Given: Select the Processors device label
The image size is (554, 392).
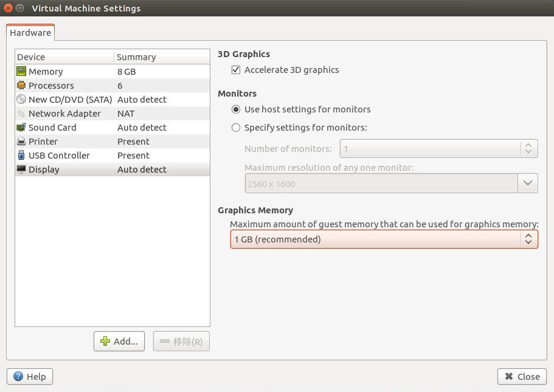Looking at the screenshot, I should (x=51, y=86).
